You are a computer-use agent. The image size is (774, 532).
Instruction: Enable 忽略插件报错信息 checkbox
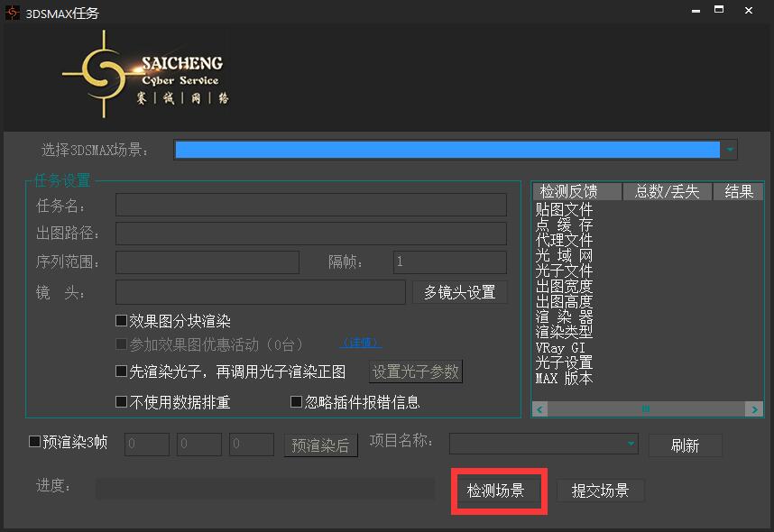click(x=296, y=402)
